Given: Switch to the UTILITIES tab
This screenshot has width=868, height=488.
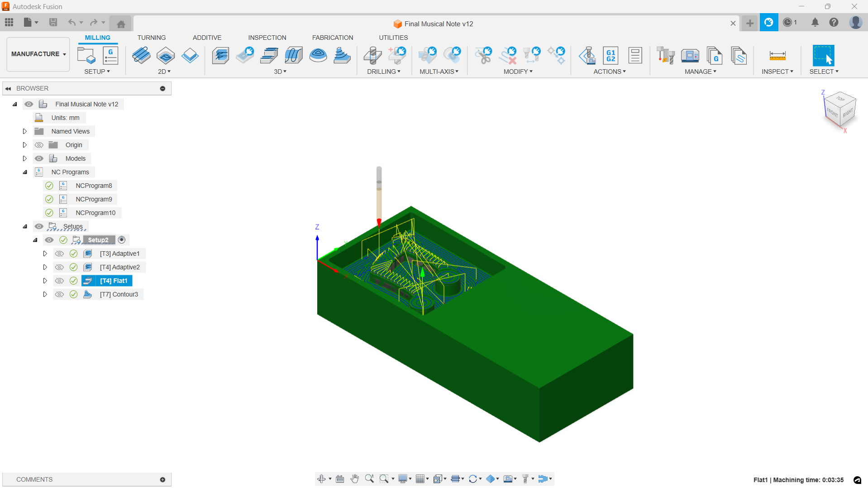Looking at the screenshot, I should click(393, 38).
